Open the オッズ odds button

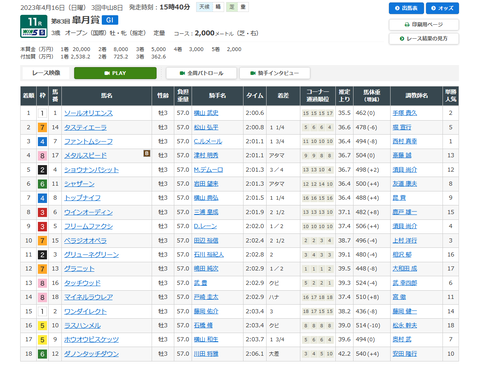tap(442, 8)
